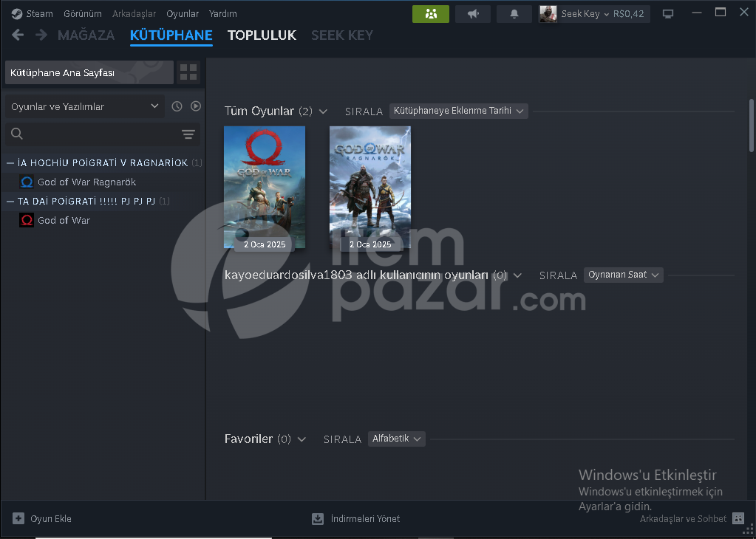This screenshot has width=756, height=539.
Task: Open the Arkadaşlar menu
Action: click(134, 13)
